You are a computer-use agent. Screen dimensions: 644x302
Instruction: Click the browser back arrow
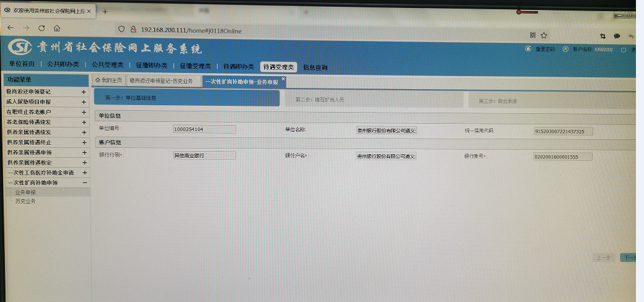[10, 28]
